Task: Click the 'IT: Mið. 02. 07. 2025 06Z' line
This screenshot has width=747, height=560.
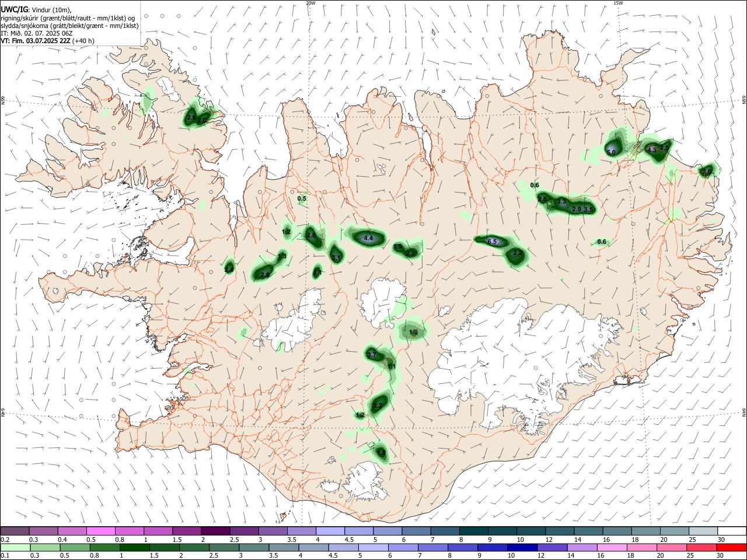Action: click(x=37, y=33)
